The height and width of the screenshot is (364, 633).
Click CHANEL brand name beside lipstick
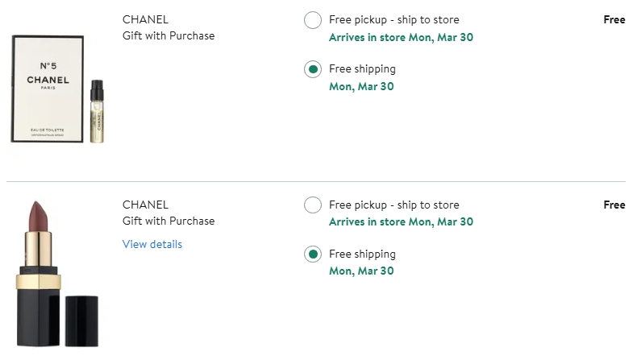145,205
